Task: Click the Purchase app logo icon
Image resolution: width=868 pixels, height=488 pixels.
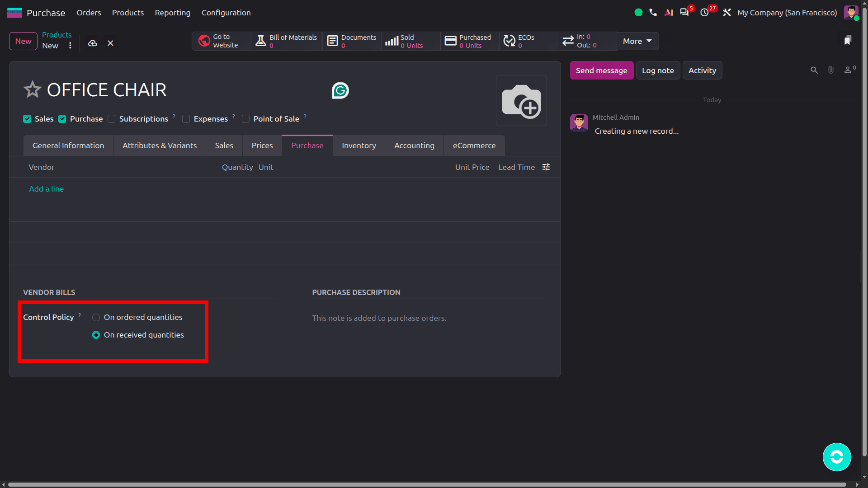Action: pyautogui.click(x=14, y=13)
